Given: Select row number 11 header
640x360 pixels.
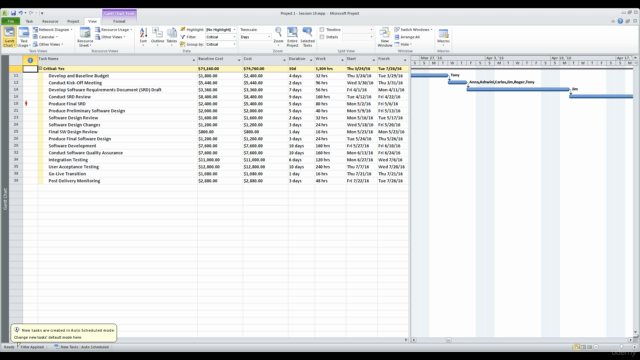Looking at the screenshot, I should click(16, 76).
